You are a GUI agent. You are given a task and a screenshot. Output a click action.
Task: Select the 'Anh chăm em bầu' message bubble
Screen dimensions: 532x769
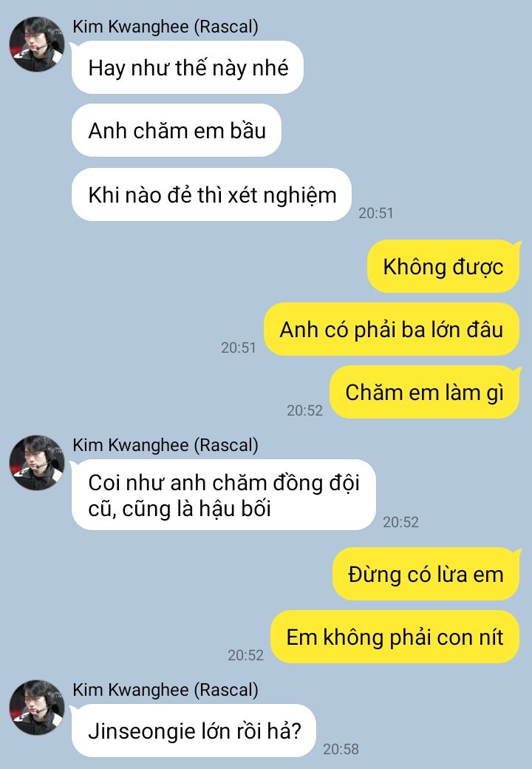(x=177, y=130)
